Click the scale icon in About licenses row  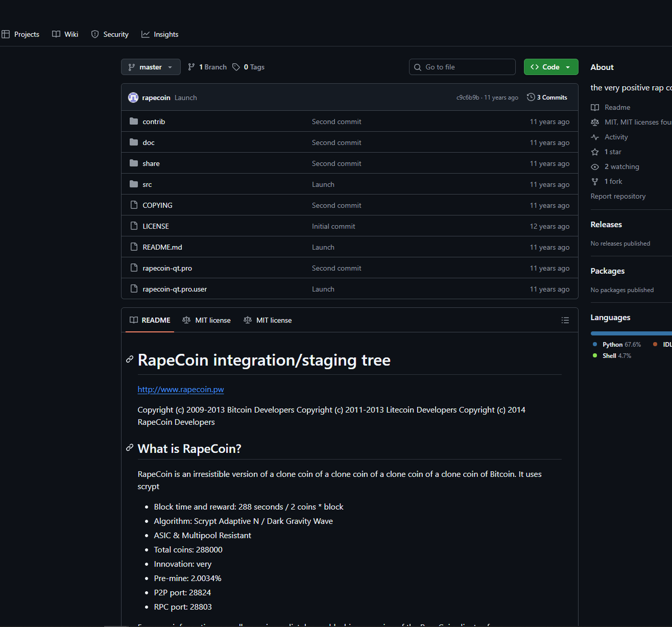tap(595, 122)
